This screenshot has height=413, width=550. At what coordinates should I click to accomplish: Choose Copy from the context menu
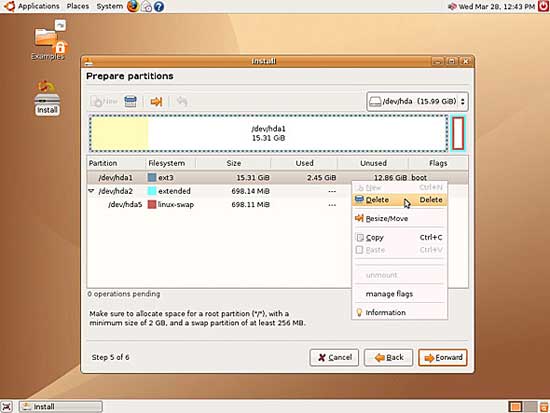point(400,238)
